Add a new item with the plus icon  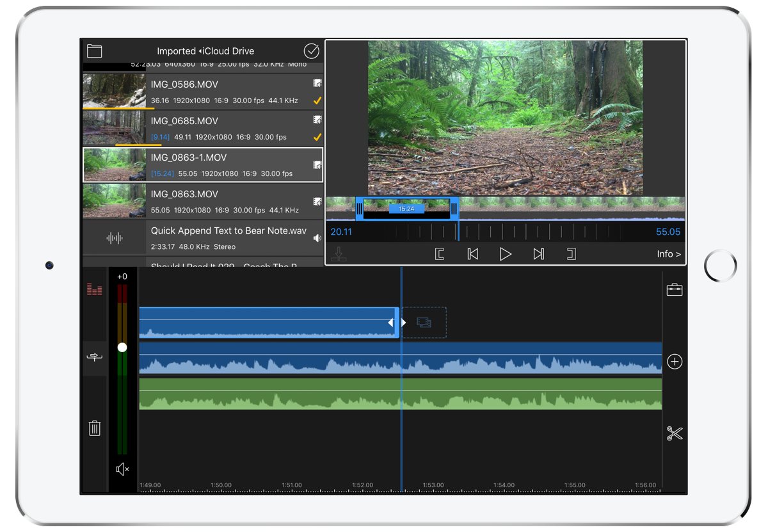pyautogui.click(x=675, y=362)
